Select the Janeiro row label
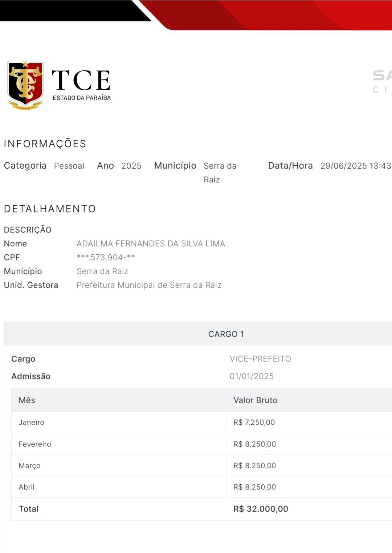392x553 pixels. 32,422
